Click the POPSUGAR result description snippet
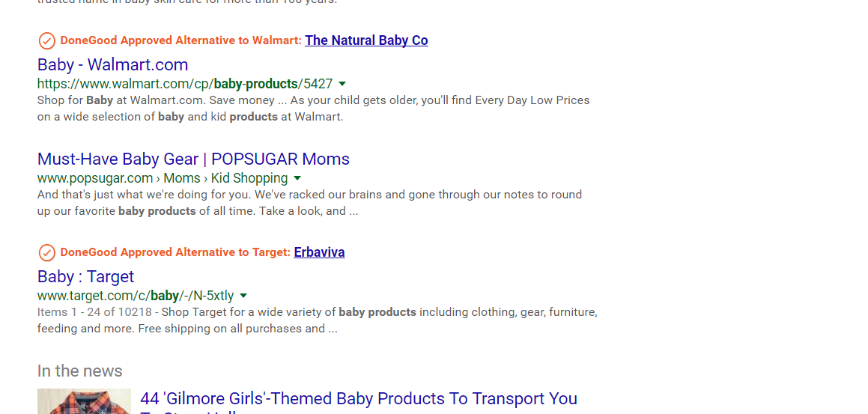 point(309,203)
